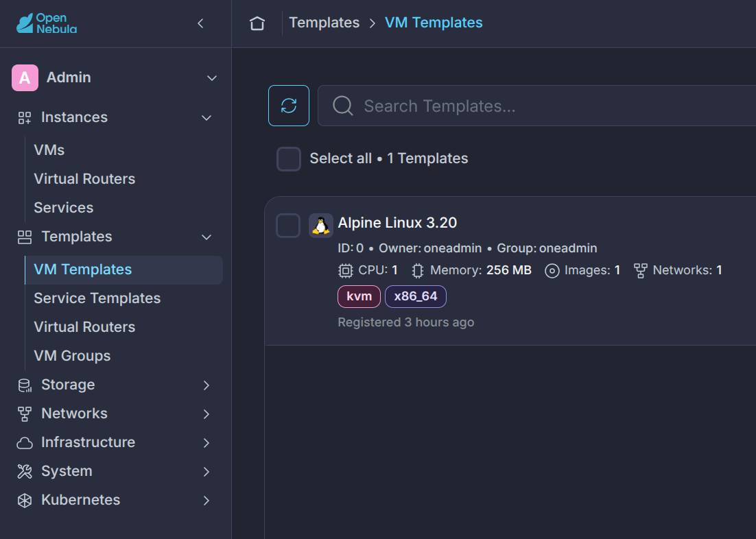The height and width of the screenshot is (539, 756).
Task: Click the '1 Templates' count text
Action: click(x=427, y=158)
